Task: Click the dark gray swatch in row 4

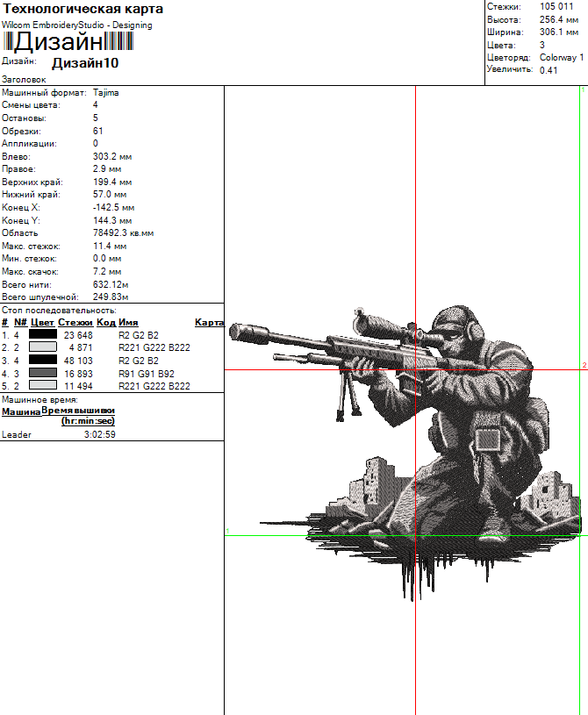Action: coord(43,373)
